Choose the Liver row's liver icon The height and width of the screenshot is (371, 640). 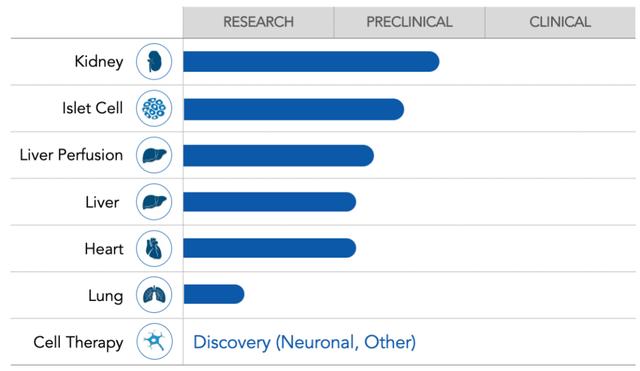pos(154,202)
